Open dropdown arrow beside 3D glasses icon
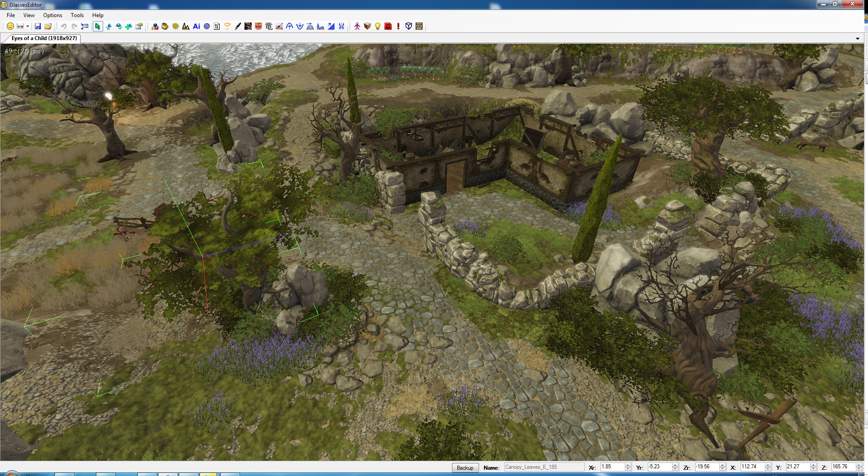This screenshot has width=868, height=476. (27, 27)
